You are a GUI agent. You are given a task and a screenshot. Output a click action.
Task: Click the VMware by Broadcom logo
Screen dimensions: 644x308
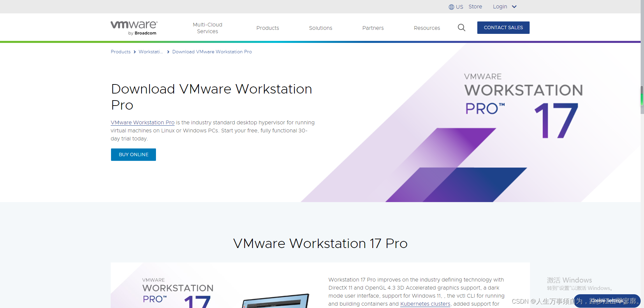point(134,28)
